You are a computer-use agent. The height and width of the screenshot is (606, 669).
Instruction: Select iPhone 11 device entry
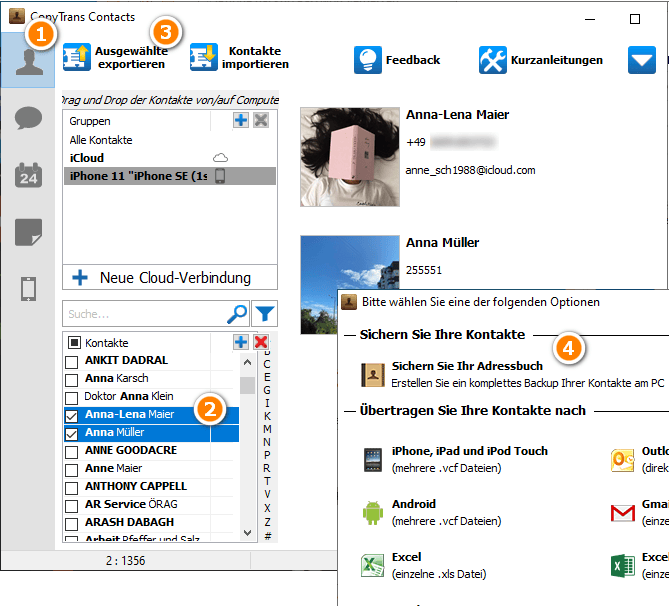coord(169,176)
